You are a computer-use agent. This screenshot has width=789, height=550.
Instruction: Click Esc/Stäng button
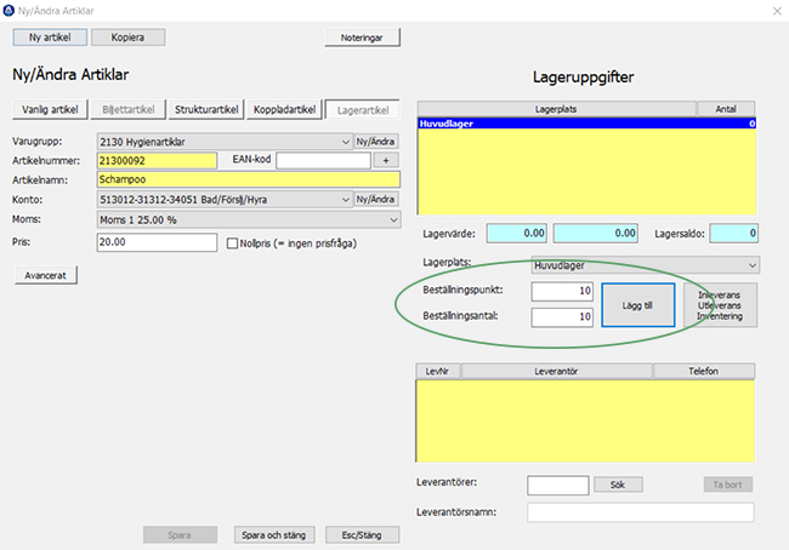pos(362,535)
